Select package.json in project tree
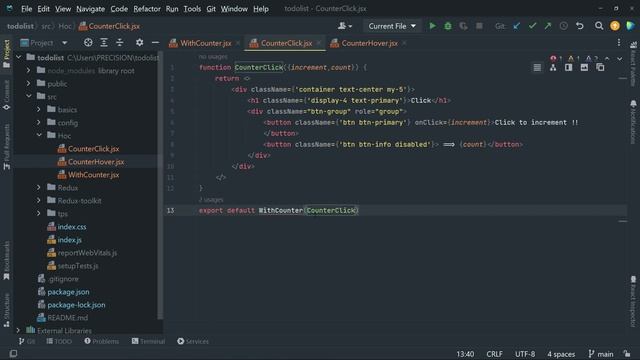This screenshot has width=640, height=360. point(68,292)
